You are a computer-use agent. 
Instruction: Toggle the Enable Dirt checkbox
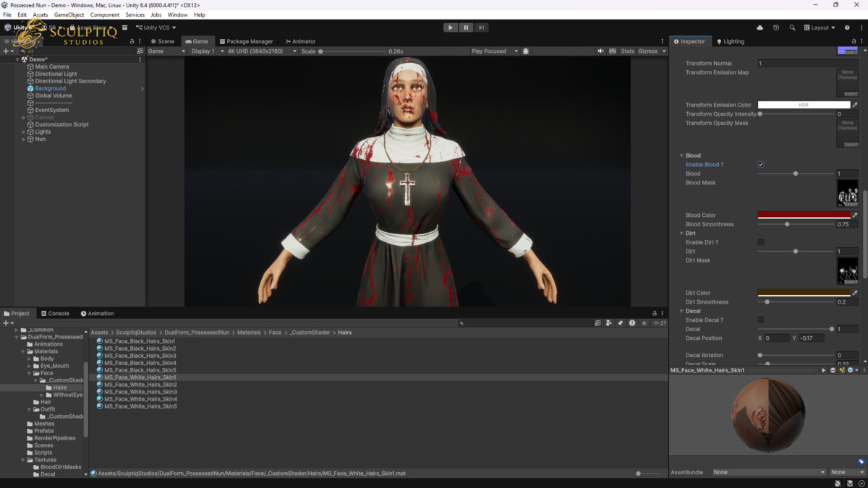click(760, 242)
